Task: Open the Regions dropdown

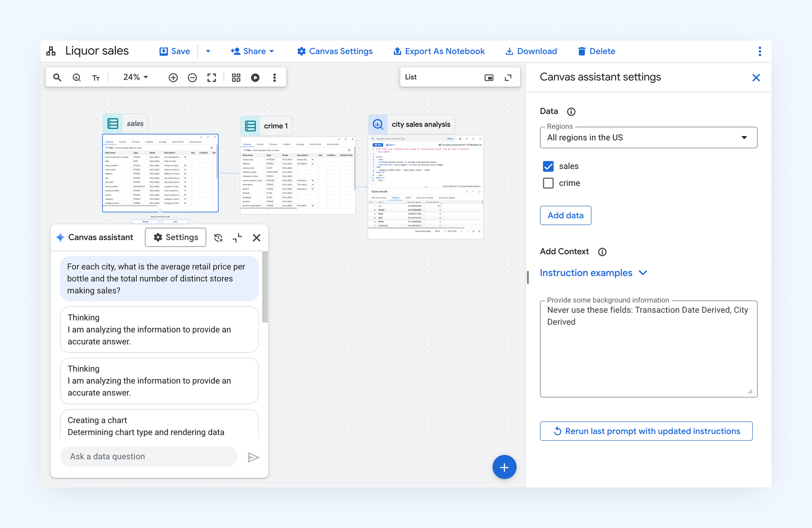Action: pos(648,137)
